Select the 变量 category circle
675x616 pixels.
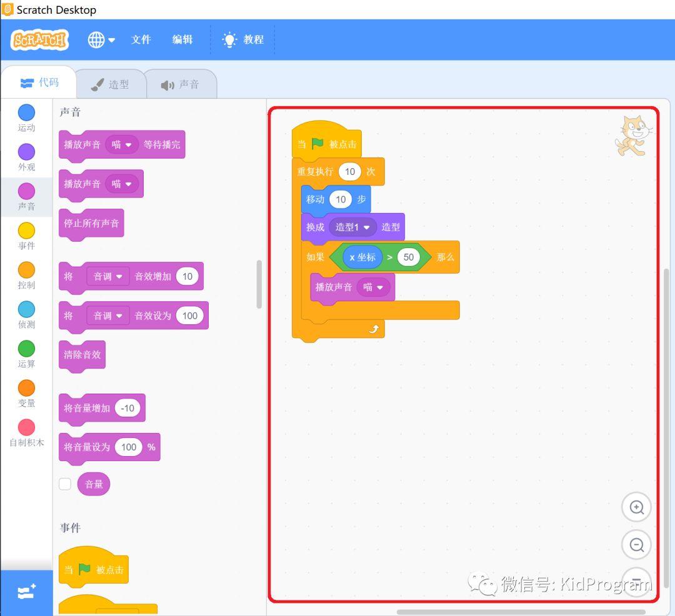[x=26, y=388]
